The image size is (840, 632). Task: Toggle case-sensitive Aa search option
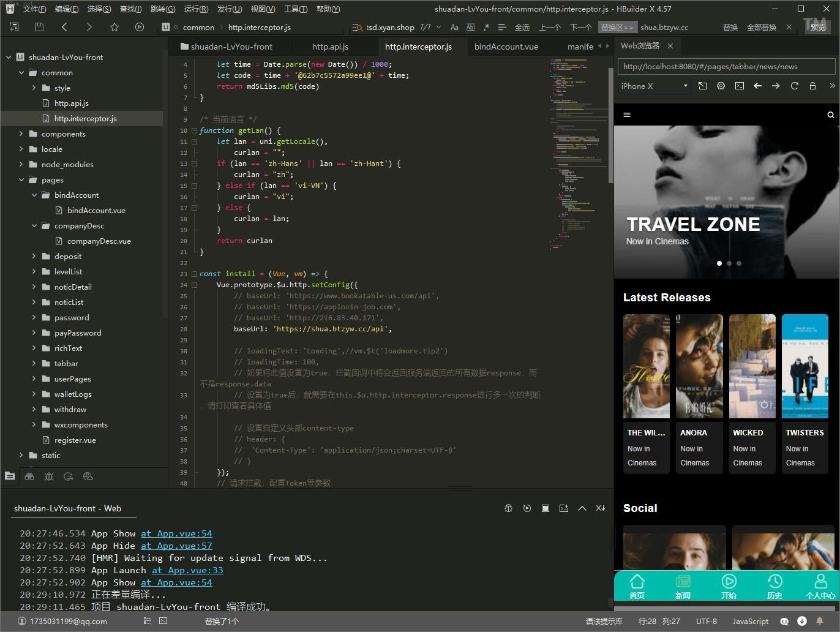point(454,27)
